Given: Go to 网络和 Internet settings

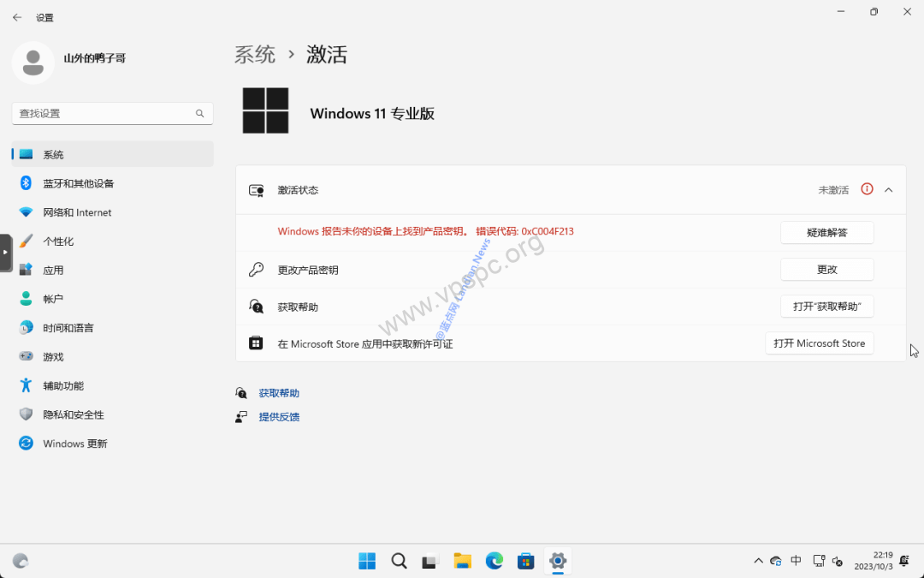Looking at the screenshot, I should coord(113,212).
